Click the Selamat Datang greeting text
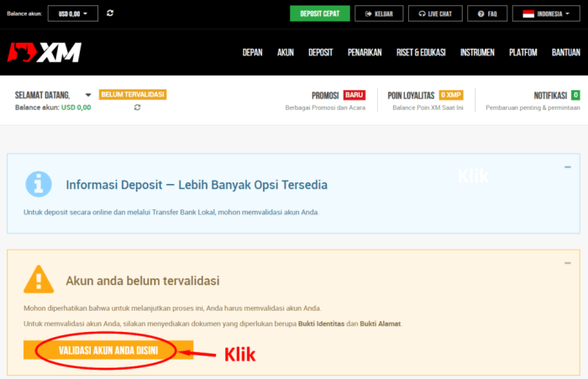588x379 pixels. click(x=42, y=95)
